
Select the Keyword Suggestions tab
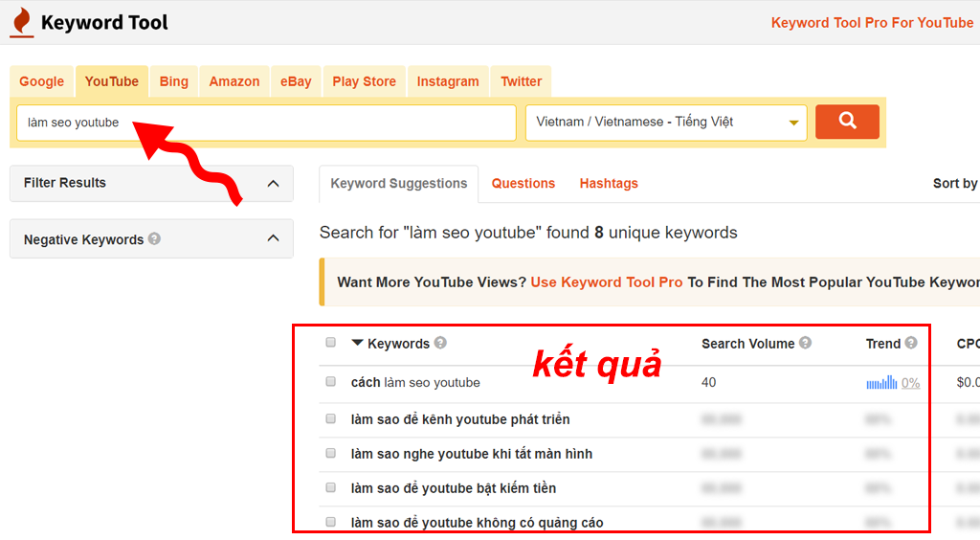pyautogui.click(x=399, y=184)
